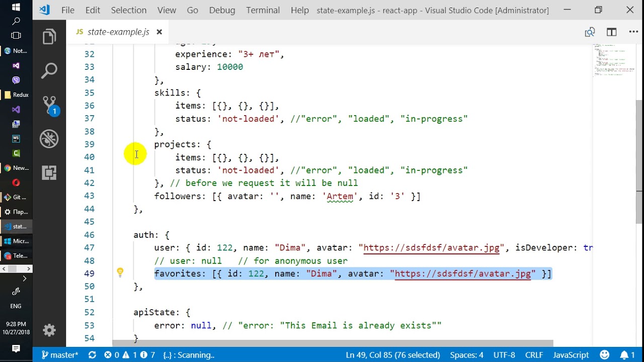
Task: Close the state-example.js tab
Action: coord(159,32)
